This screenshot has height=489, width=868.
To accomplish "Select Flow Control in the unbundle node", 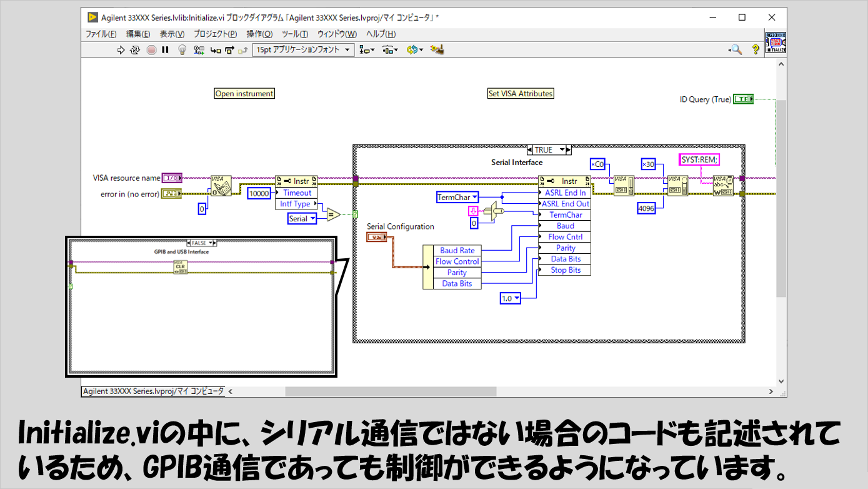I will click(457, 261).
